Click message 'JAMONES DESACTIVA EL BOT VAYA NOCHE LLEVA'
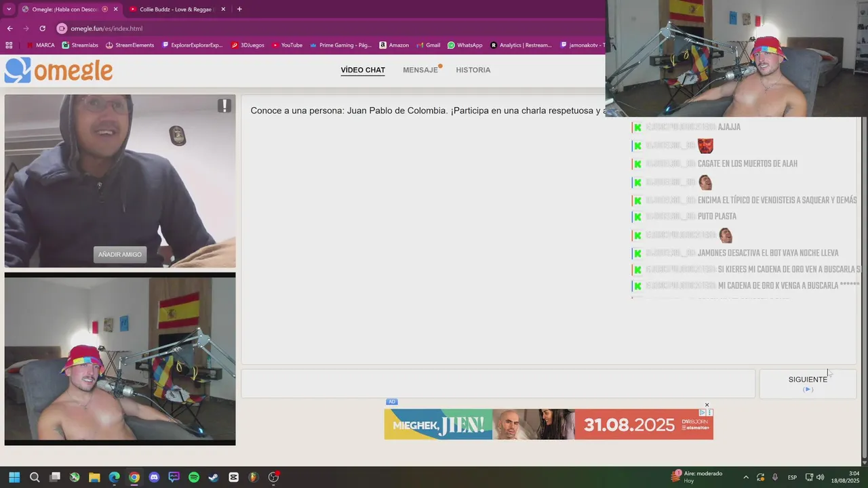 point(768,253)
